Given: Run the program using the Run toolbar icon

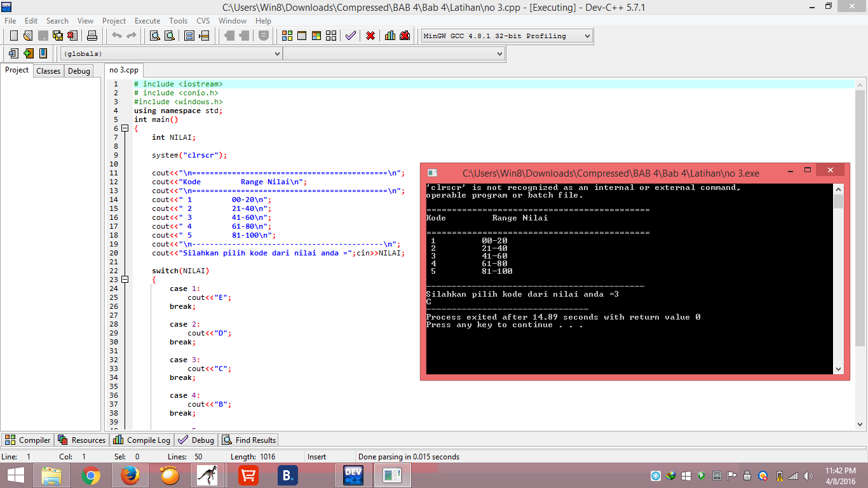Looking at the screenshot, I should click(302, 36).
